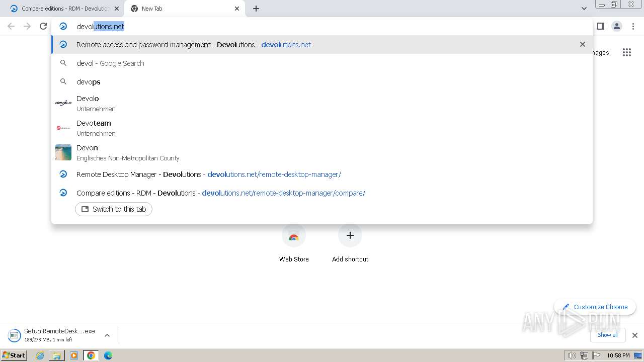The image size is (644, 362).
Task: Launch Microsoft Edge from the taskbar
Action: pyautogui.click(x=108, y=355)
